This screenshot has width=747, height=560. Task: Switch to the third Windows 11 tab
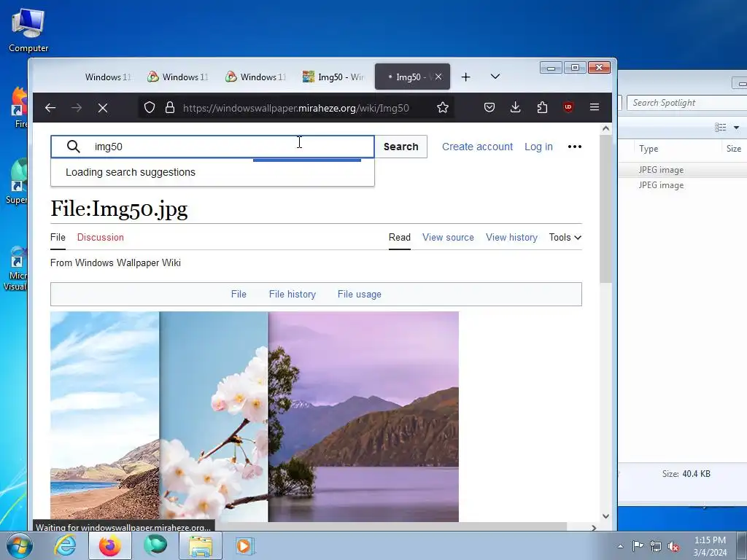256,77
